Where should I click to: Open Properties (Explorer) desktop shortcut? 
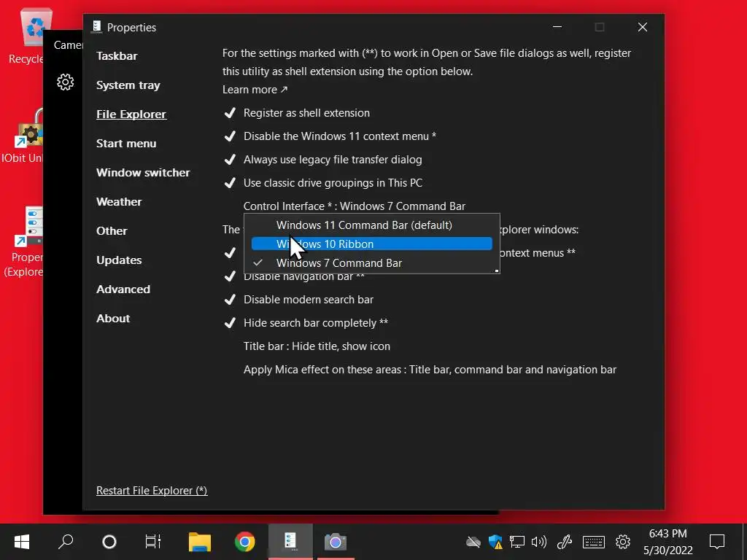click(24, 242)
